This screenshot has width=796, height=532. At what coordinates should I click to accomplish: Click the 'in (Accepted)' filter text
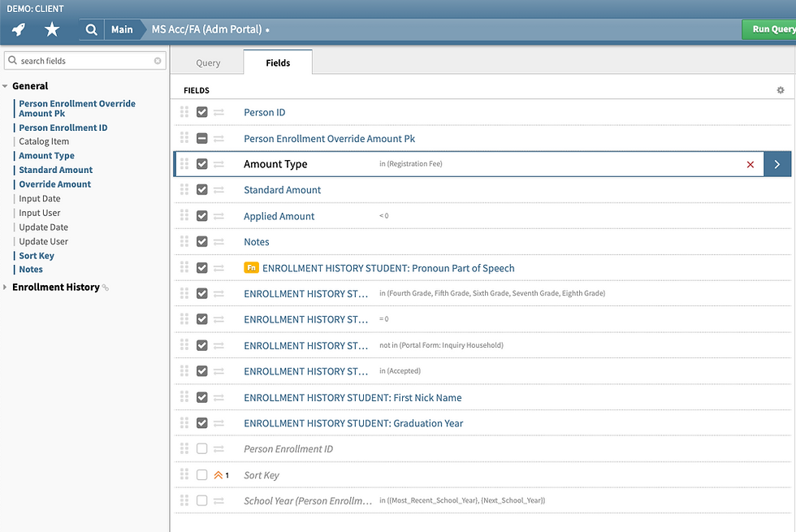click(400, 371)
